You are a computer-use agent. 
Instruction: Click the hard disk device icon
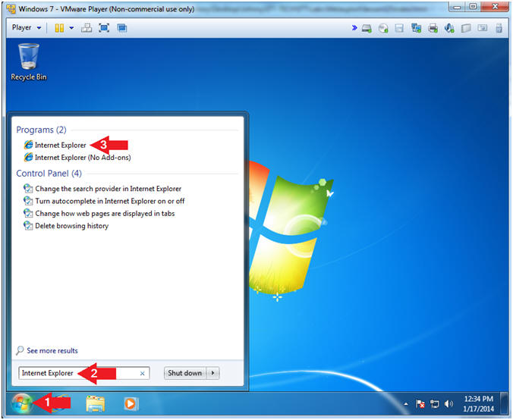coord(367,28)
